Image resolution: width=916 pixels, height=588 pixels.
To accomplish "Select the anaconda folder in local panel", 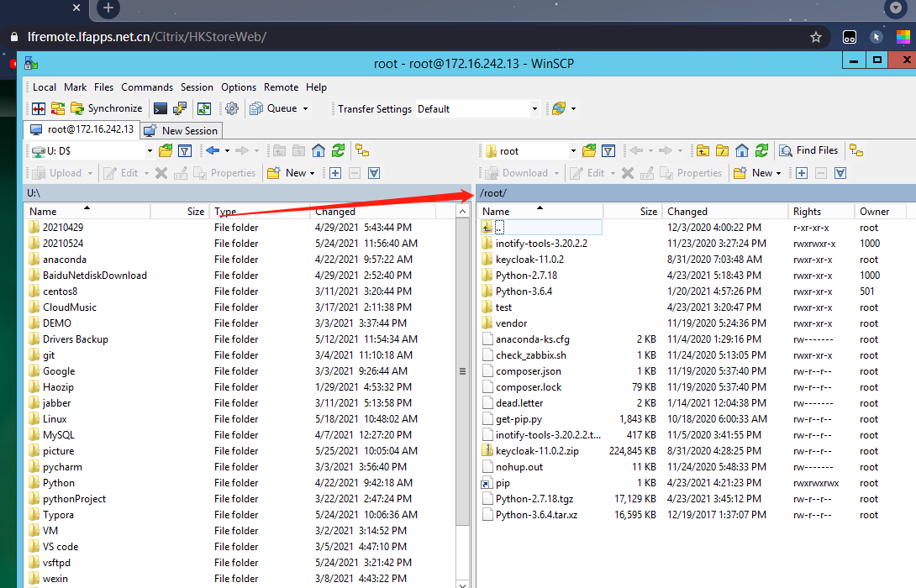I will point(64,260).
